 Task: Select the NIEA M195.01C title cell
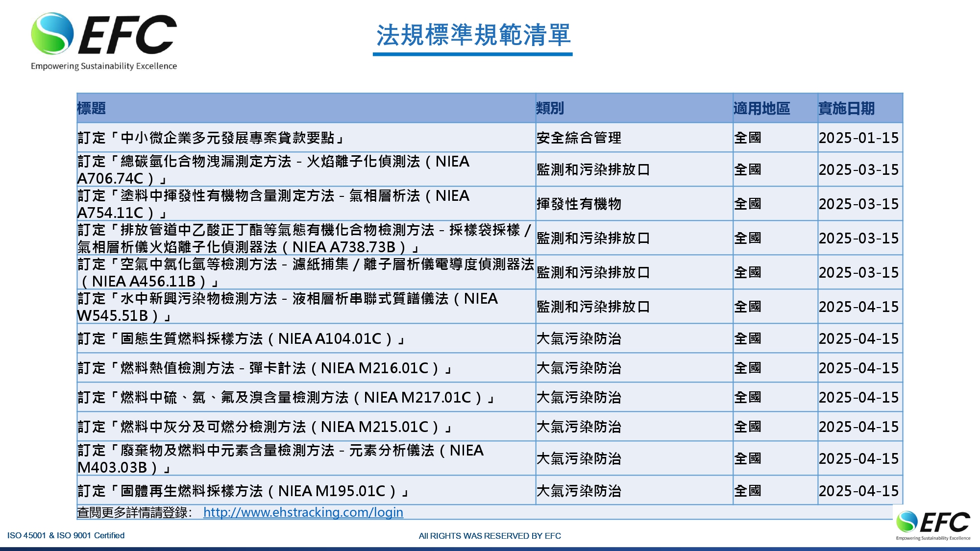tap(306, 490)
